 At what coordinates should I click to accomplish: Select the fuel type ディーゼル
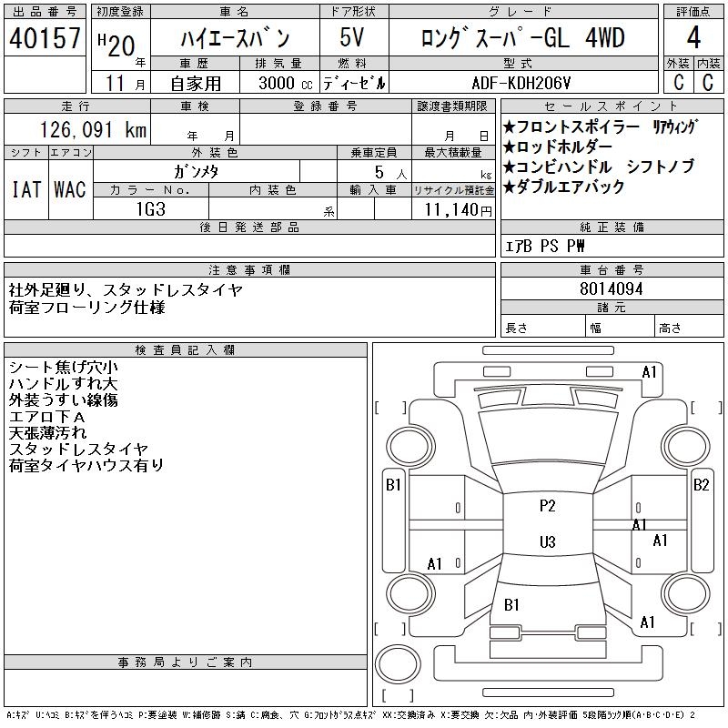(x=354, y=84)
